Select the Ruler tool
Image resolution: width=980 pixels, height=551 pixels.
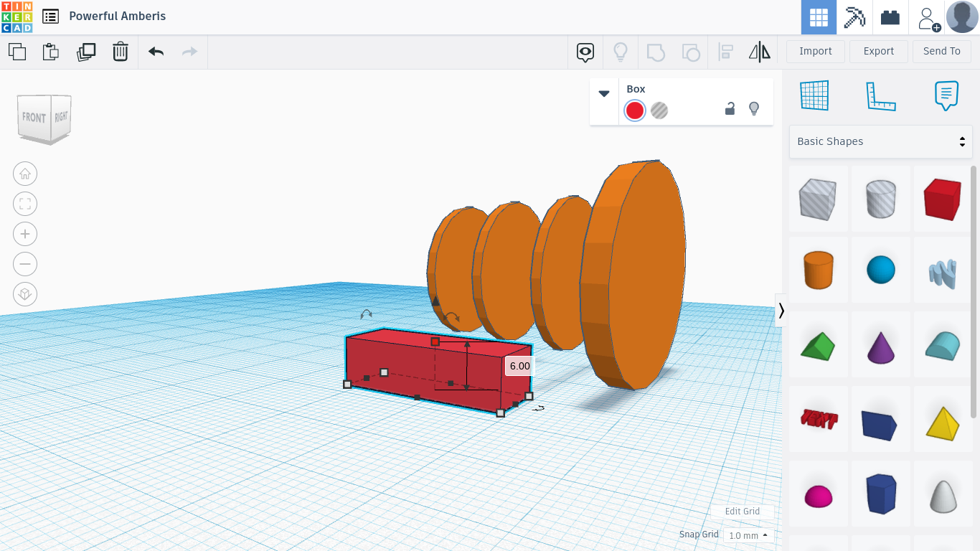pos(881,95)
